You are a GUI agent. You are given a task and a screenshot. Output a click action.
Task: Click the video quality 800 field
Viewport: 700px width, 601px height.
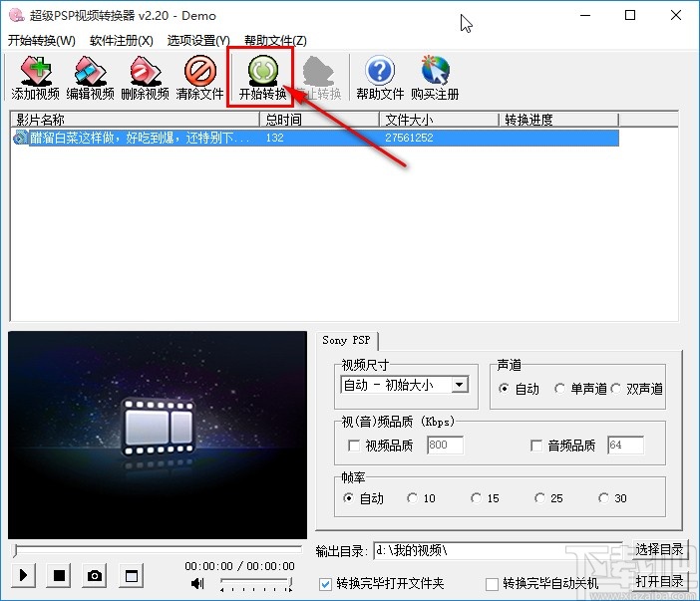(445, 445)
